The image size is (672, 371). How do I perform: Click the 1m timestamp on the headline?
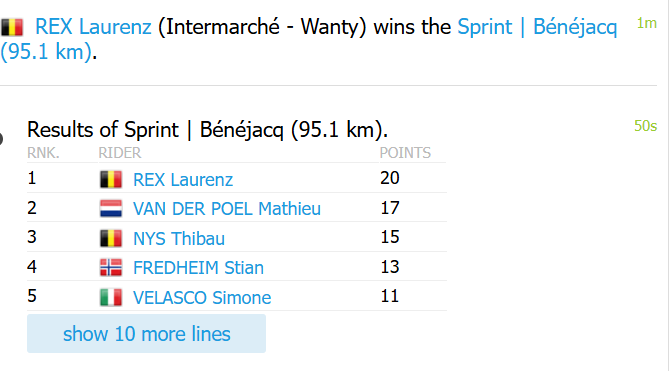coord(647,23)
